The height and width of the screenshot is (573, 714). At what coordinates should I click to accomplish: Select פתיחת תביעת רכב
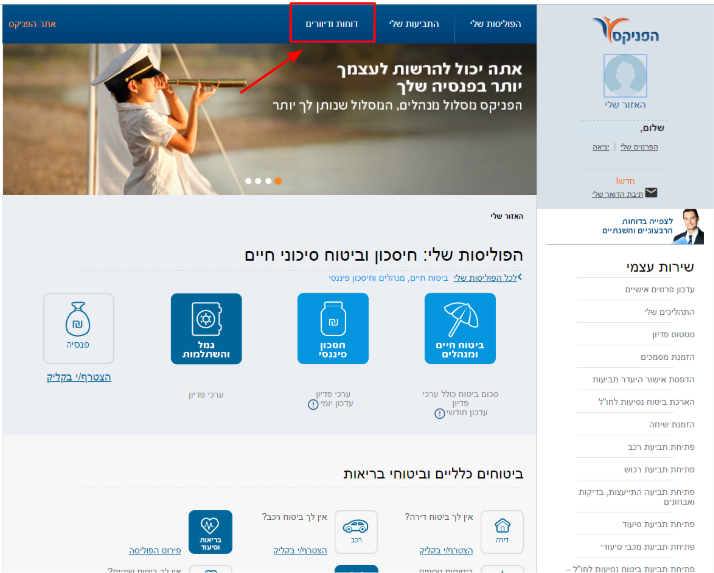[x=661, y=447]
